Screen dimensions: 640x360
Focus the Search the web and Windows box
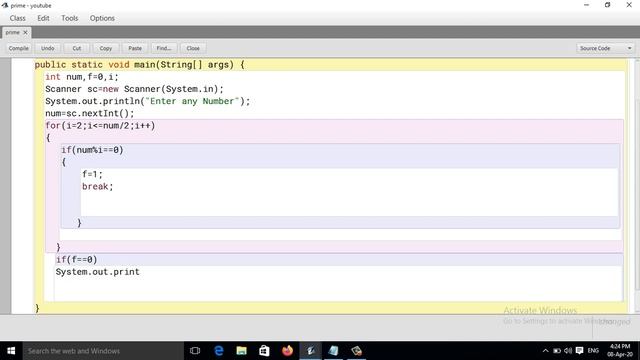click(x=103, y=351)
